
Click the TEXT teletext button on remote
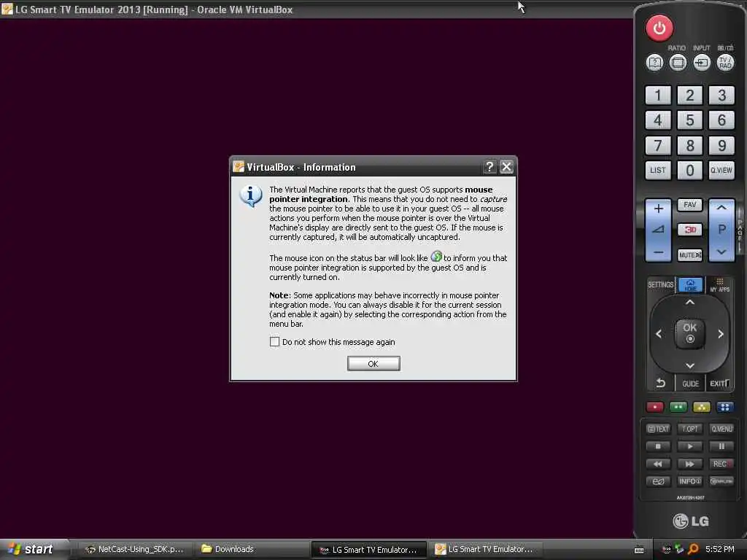click(x=658, y=429)
